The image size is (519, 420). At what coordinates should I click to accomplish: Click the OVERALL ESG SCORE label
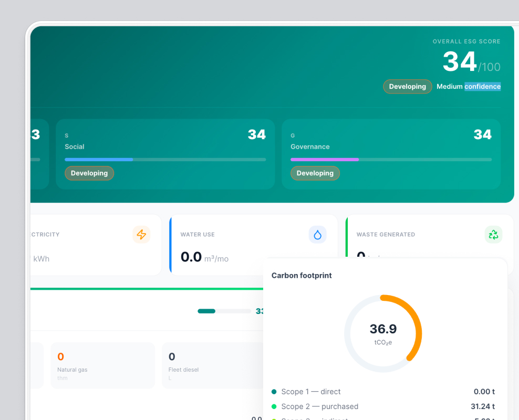pos(466,41)
